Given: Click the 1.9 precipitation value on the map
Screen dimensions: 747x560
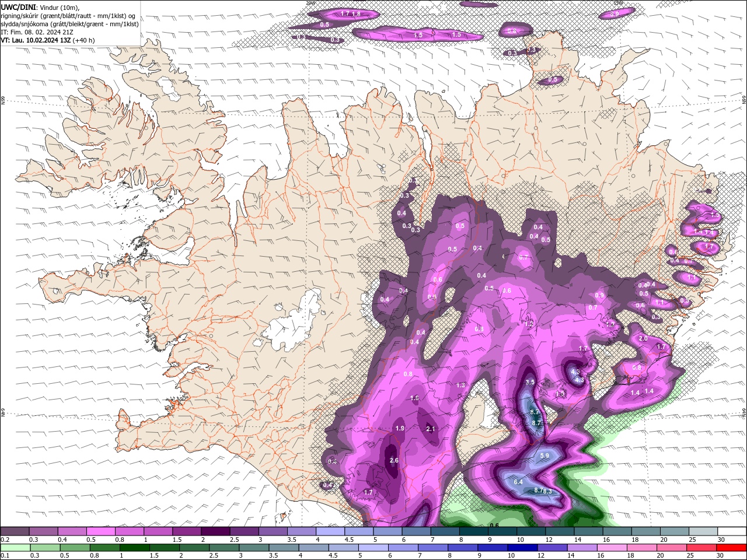Looking at the screenshot, I should (400, 429).
